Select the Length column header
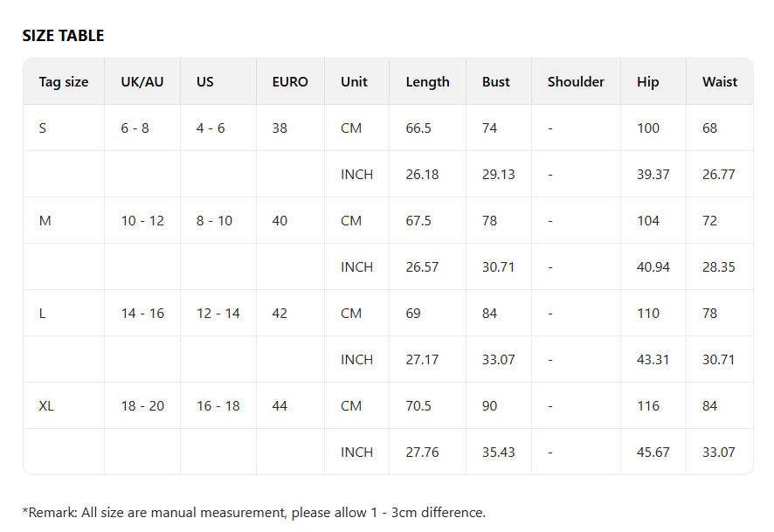The image size is (774, 532). click(427, 82)
